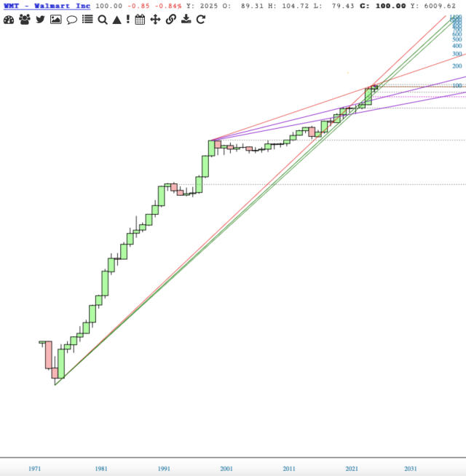The height and width of the screenshot is (476, 466).
Task: Open the list view icon
Action: [87, 20]
